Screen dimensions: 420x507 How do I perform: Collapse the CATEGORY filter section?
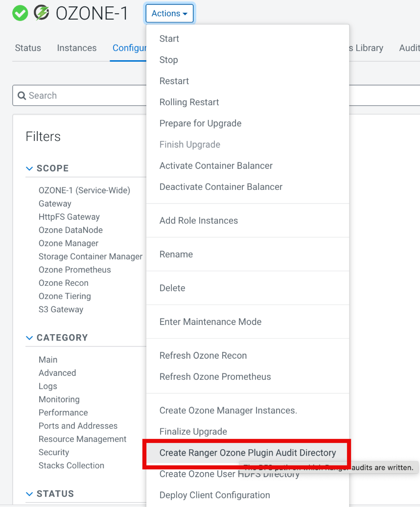coord(29,338)
